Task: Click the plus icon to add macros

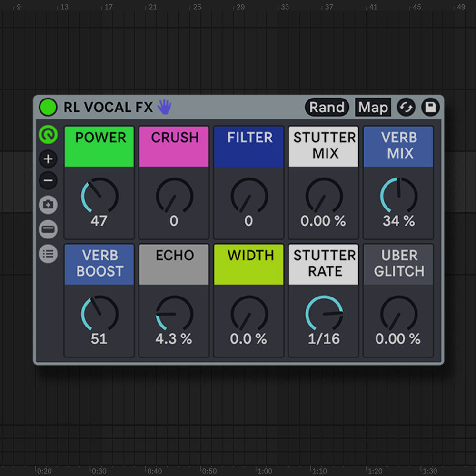Action: pos(48,159)
